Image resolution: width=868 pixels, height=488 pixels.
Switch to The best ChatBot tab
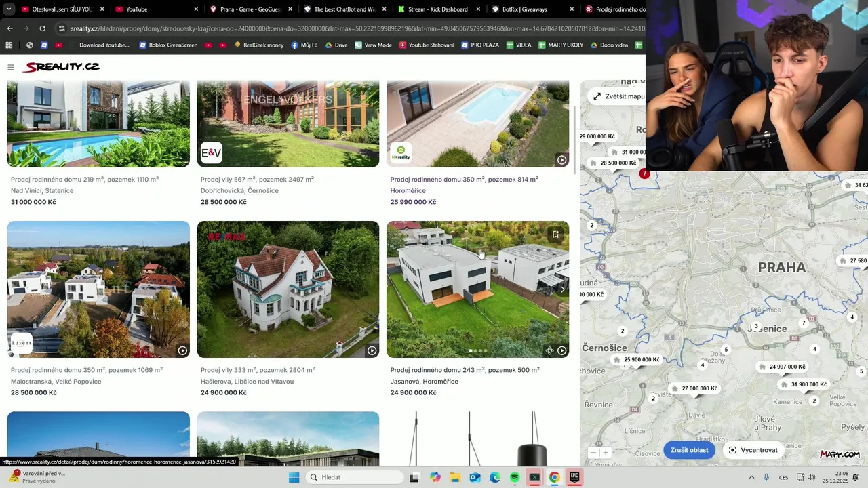[x=344, y=9]
